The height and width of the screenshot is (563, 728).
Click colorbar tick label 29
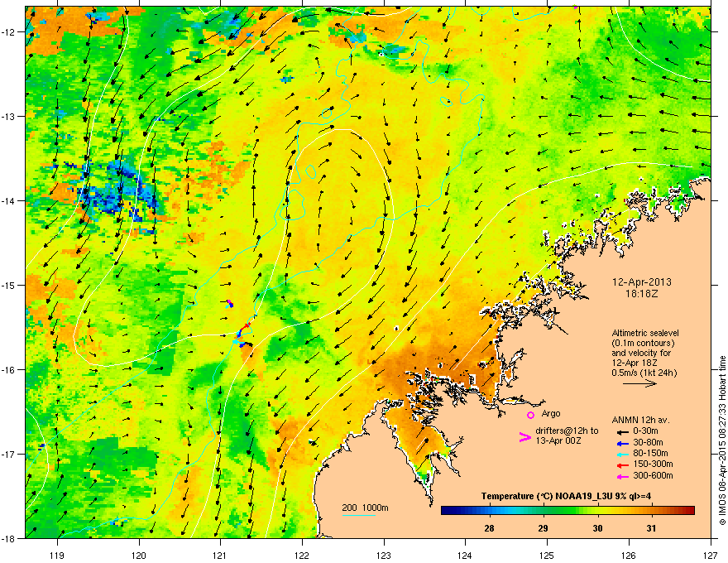pos(543,528)
